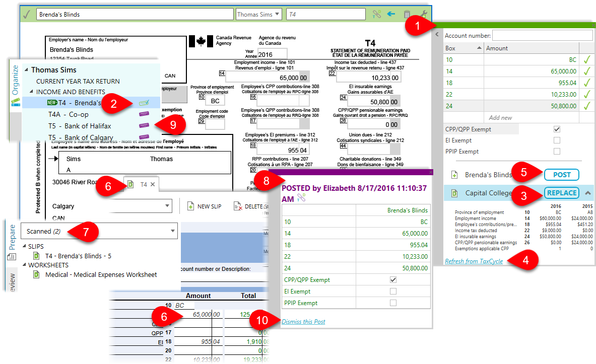596x364 pixels.
Task: Collapse the SLIPS group
Action: point(24,246)
